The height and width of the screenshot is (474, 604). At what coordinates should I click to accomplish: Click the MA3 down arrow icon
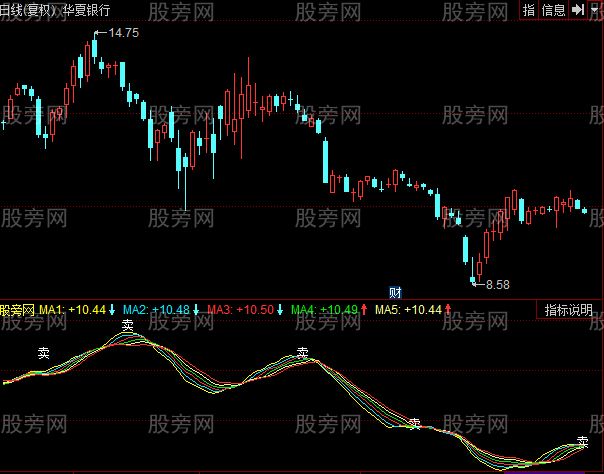[280, 310]
